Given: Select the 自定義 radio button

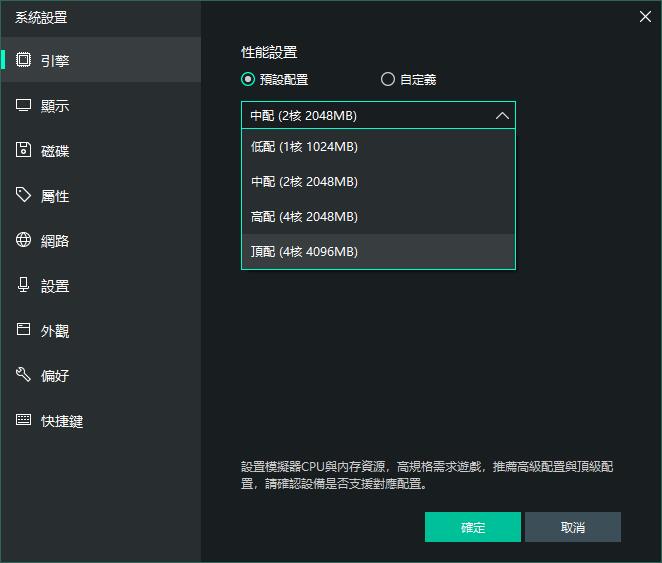Looking at the screenshot, I should point(388,80).
